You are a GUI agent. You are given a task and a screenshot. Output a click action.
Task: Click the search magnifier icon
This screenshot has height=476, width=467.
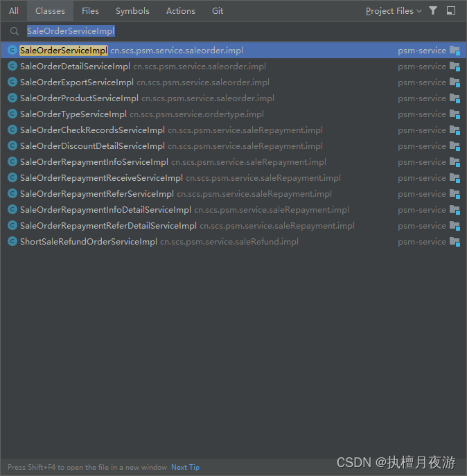pyautogui.click(x=14, y=31)
